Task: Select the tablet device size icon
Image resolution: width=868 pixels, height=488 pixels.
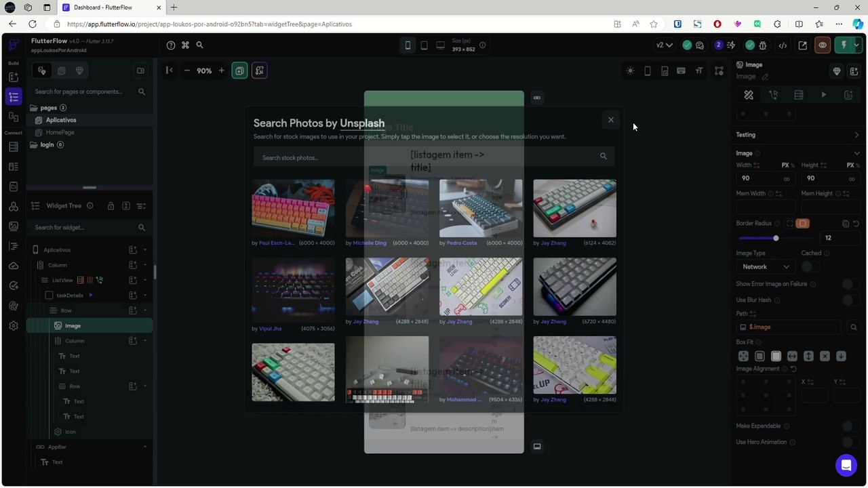Action: pos(424,45)
